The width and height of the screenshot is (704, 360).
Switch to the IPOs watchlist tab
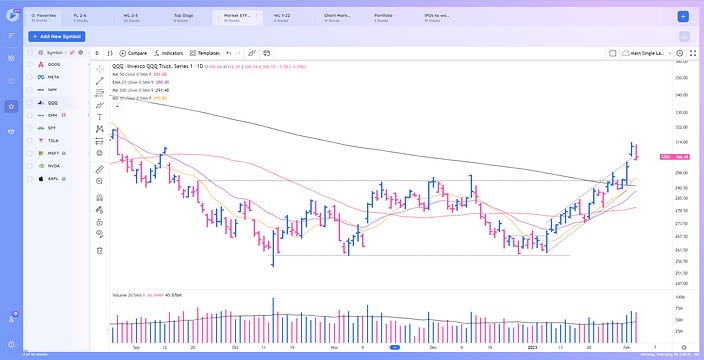point(437,18)
